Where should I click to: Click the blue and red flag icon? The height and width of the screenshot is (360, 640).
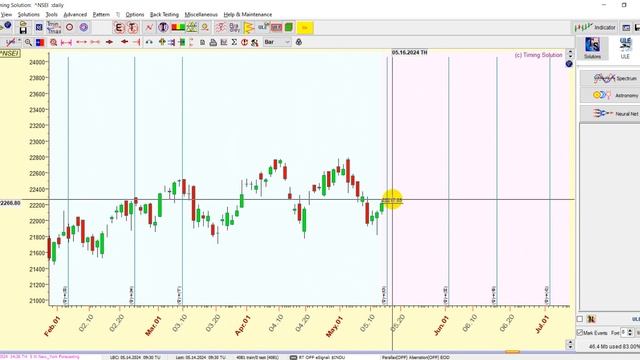(40, 42)
